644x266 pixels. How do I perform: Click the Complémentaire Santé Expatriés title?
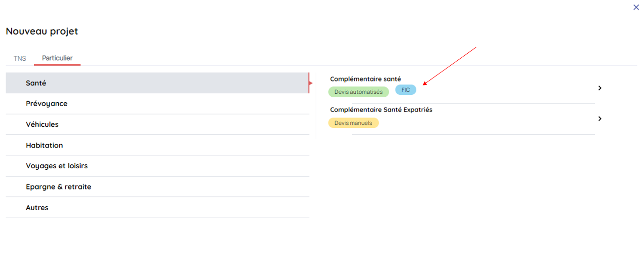pos(381,110)
